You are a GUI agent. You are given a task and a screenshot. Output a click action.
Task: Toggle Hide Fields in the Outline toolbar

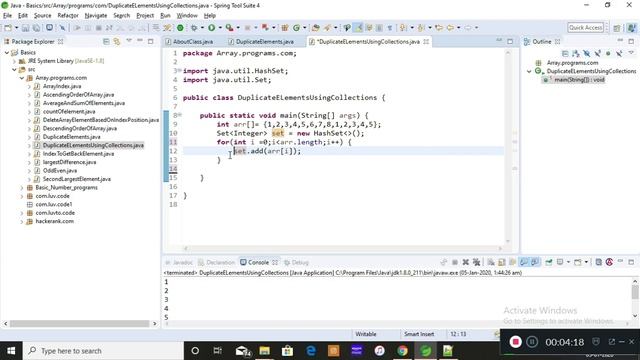pos(587,53)
